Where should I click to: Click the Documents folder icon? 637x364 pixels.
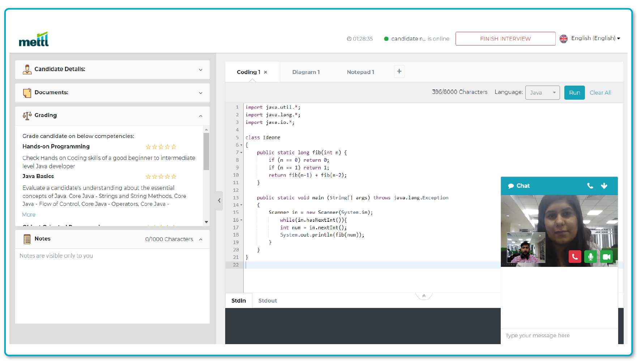(x=27, y=93)
